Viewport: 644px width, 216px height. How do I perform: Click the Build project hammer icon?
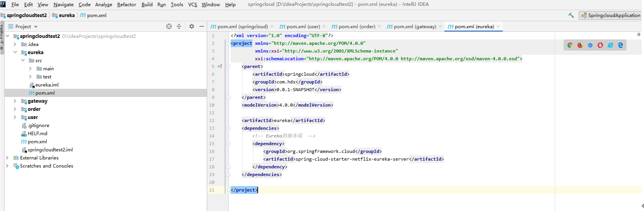coord(571,15)
